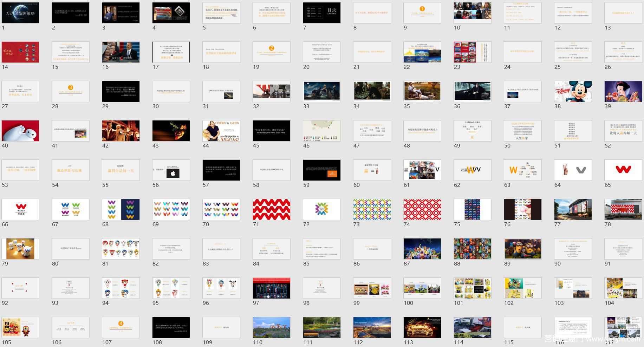Select slide 62 with W and VV
The width and height of the screenshot is (644, 347).
coord(473,170)
